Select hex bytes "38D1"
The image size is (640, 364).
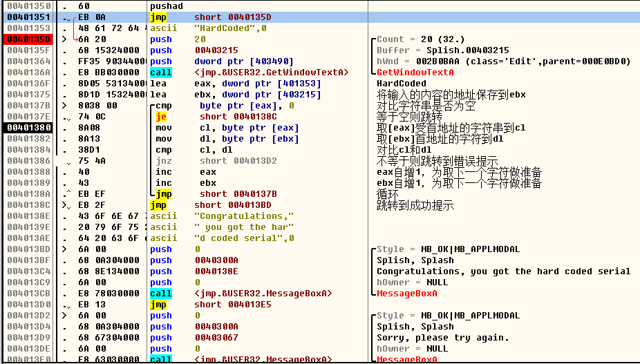(x=89, y=150)
